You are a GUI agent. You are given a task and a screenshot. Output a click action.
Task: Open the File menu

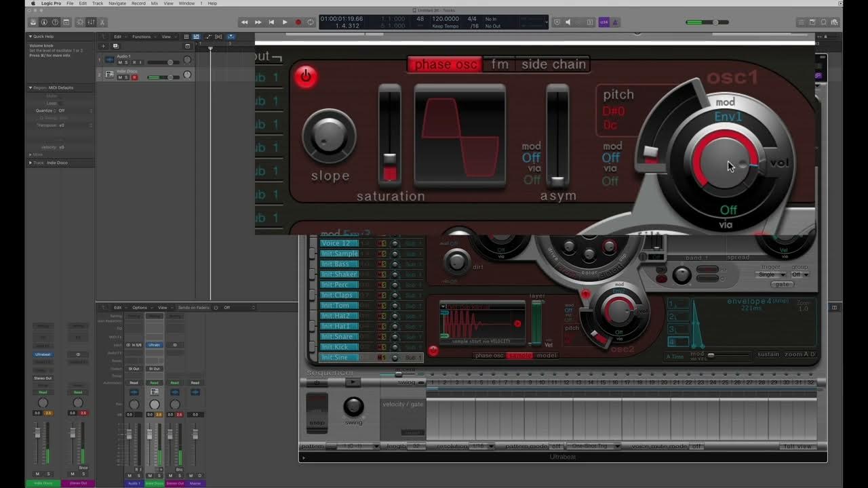click(x=70, y=3)
